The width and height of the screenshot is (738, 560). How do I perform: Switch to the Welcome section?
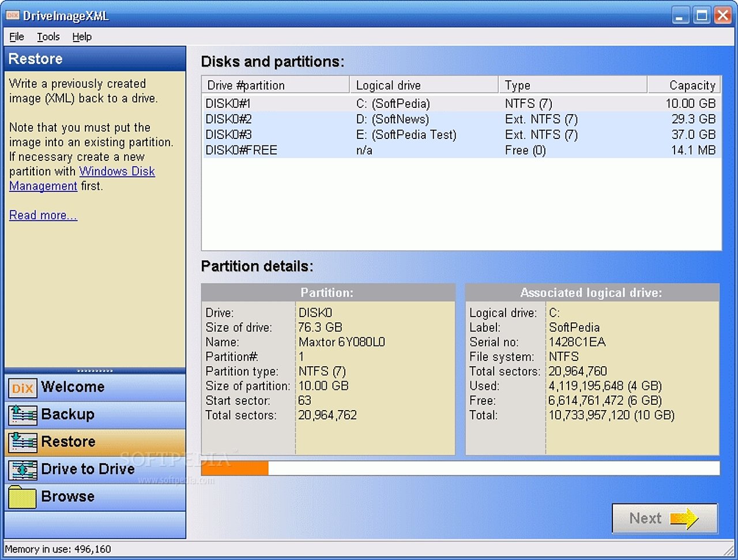[x=95, y=388]
